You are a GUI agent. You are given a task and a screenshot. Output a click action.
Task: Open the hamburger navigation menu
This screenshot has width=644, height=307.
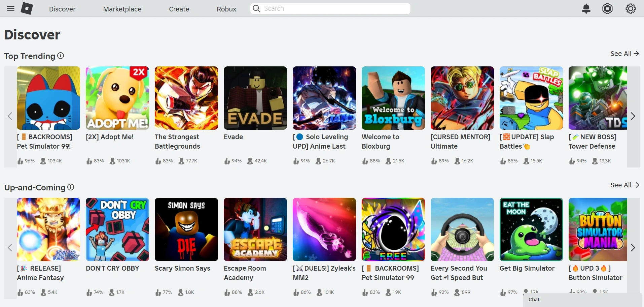pyautogui.click(x=11, y=9)
